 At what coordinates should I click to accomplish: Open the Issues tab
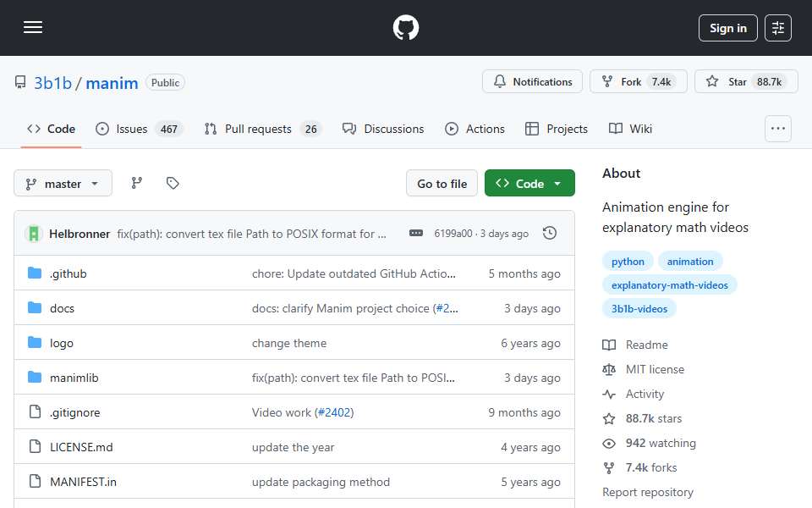coord(139,129)
